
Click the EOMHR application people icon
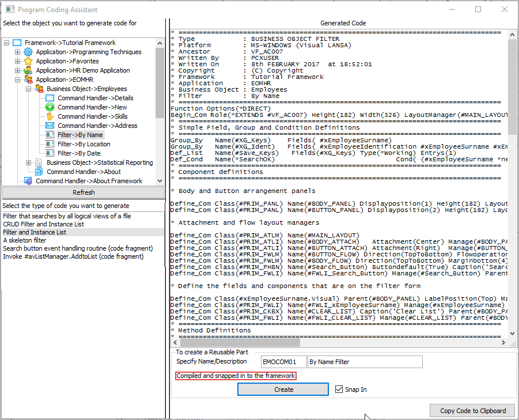click(x=28, y=80)
